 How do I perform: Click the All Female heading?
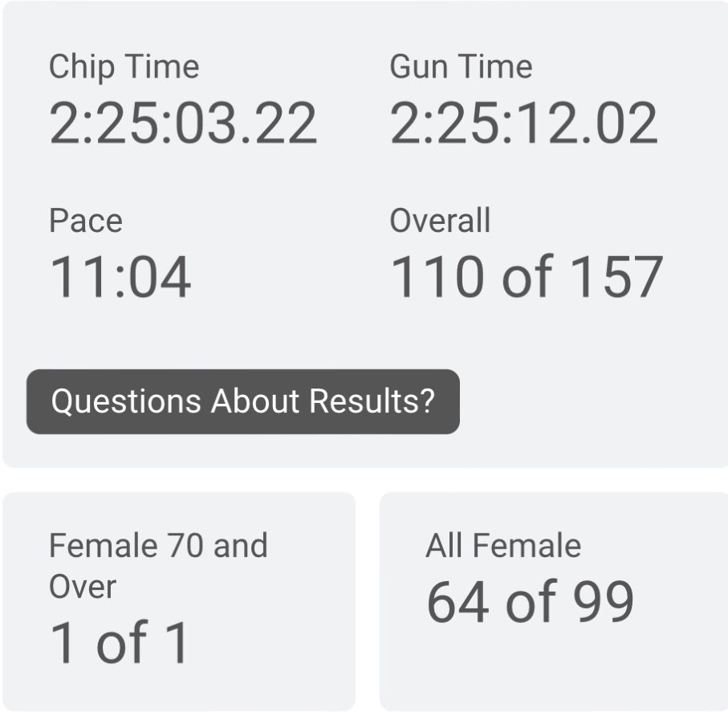pos(503,546)
